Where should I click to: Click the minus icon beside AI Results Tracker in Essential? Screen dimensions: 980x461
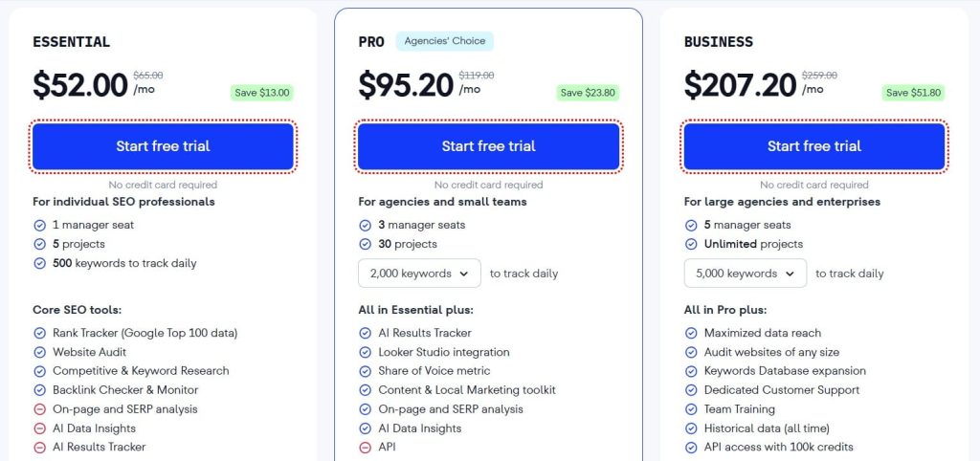click(x=40, y=447)
